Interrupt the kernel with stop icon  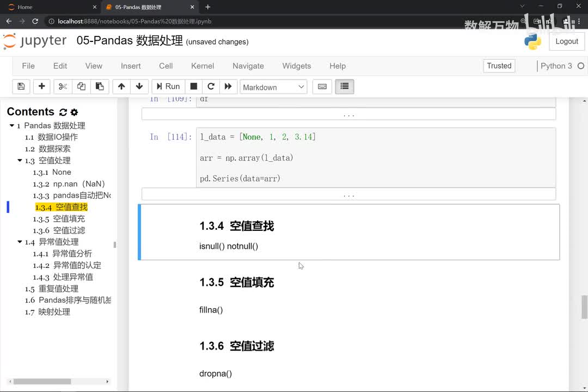point(193,87)
